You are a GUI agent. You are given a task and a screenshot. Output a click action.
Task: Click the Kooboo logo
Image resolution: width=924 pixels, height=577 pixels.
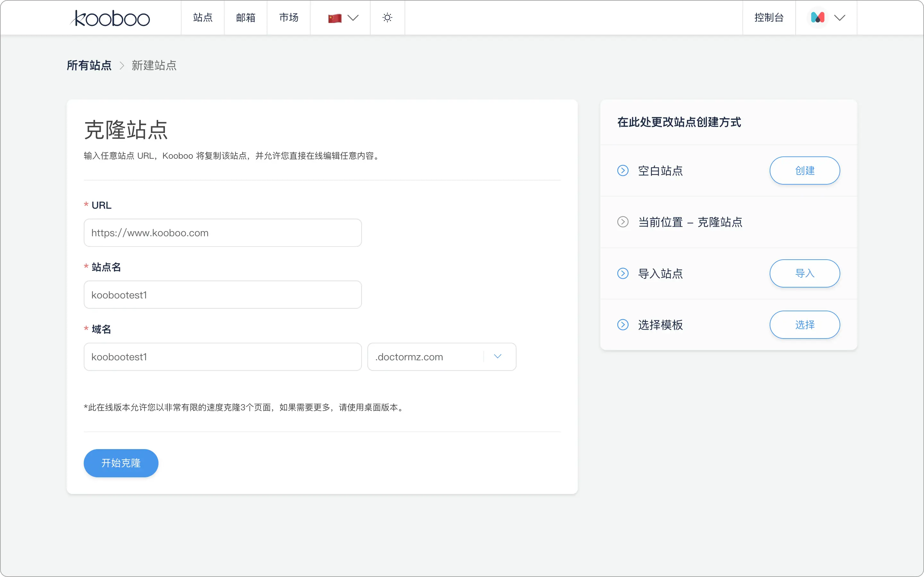coord(110,18)
